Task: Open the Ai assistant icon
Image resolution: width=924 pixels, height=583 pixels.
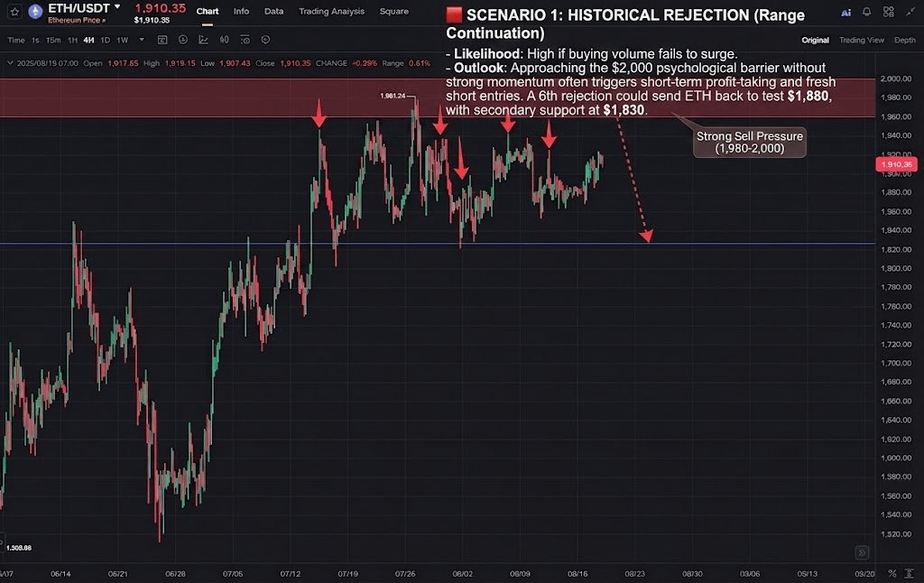Action: [845, 13]
